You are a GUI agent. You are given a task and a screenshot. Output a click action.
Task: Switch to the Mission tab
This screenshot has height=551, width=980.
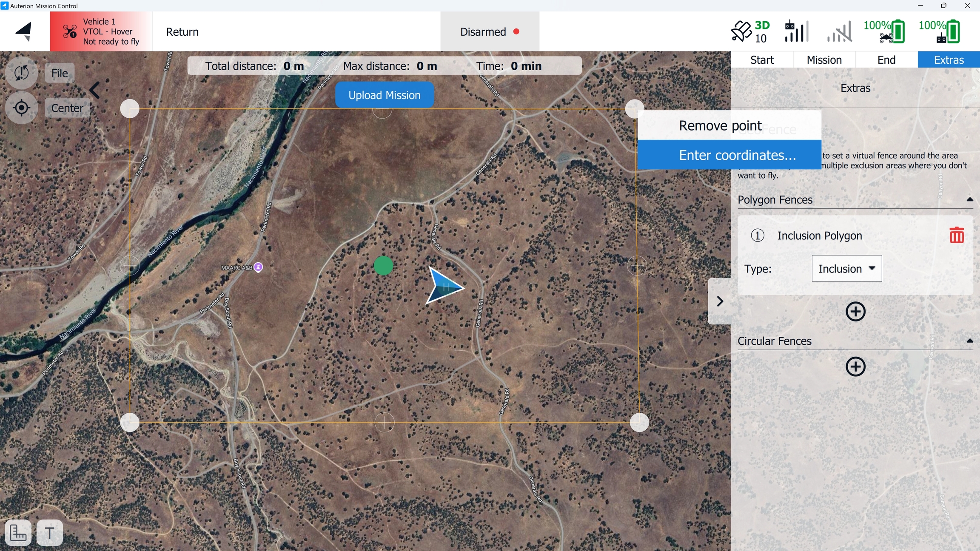(x=824, y=60)
